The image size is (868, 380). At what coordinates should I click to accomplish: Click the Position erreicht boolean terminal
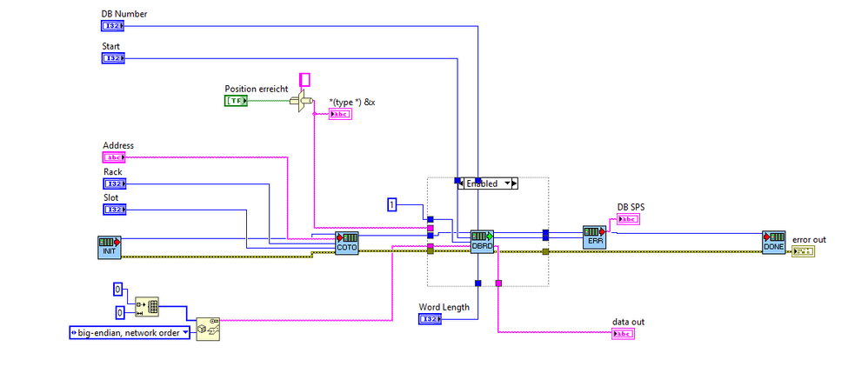click(236, 101)
